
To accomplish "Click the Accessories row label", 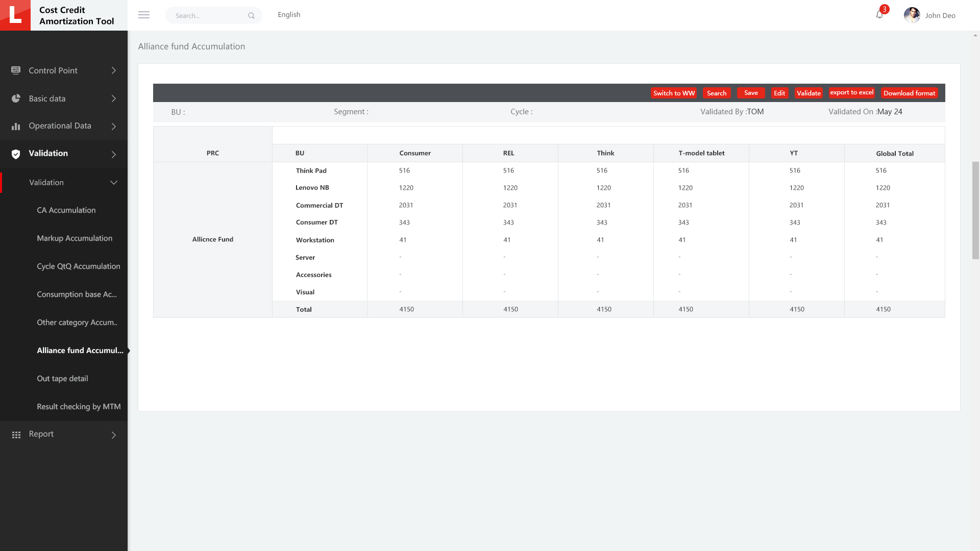I will tap(314, 274).
